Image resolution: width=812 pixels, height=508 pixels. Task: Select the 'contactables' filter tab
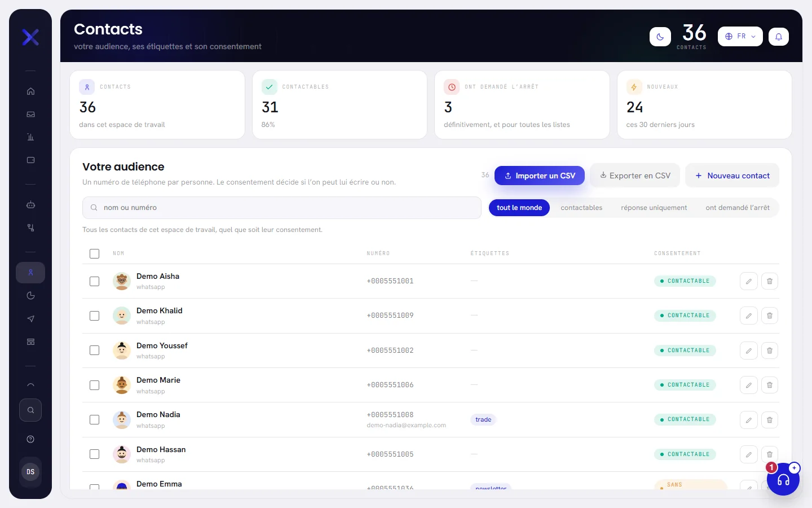point(581,208)
